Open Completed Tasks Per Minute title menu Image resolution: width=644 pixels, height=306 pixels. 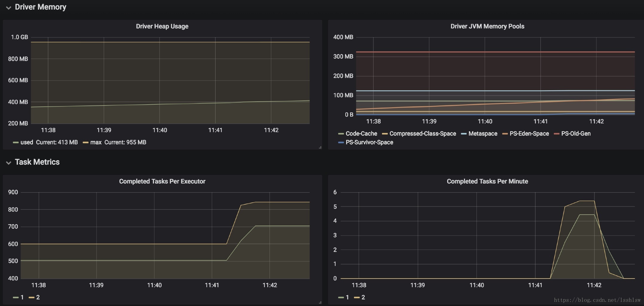tap(487, 181)
